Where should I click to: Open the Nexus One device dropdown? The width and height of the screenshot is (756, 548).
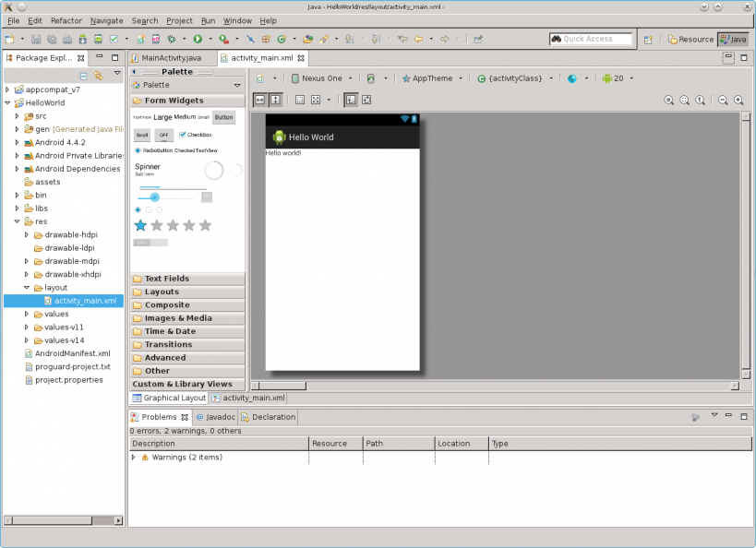[321, 78]
